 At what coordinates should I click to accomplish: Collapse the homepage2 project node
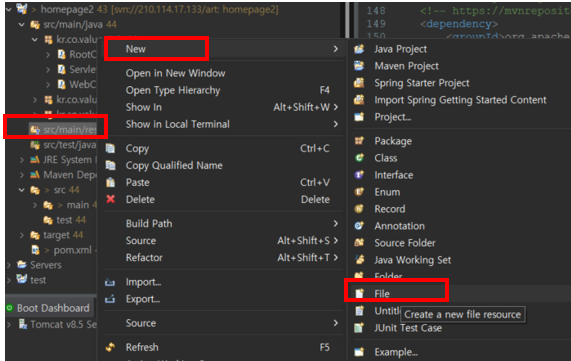coord(8,9)
